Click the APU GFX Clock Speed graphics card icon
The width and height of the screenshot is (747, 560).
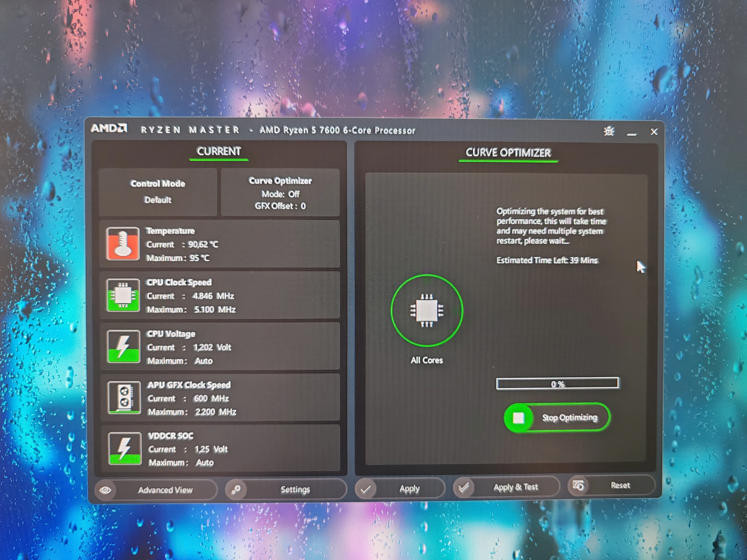coord(124,397)
